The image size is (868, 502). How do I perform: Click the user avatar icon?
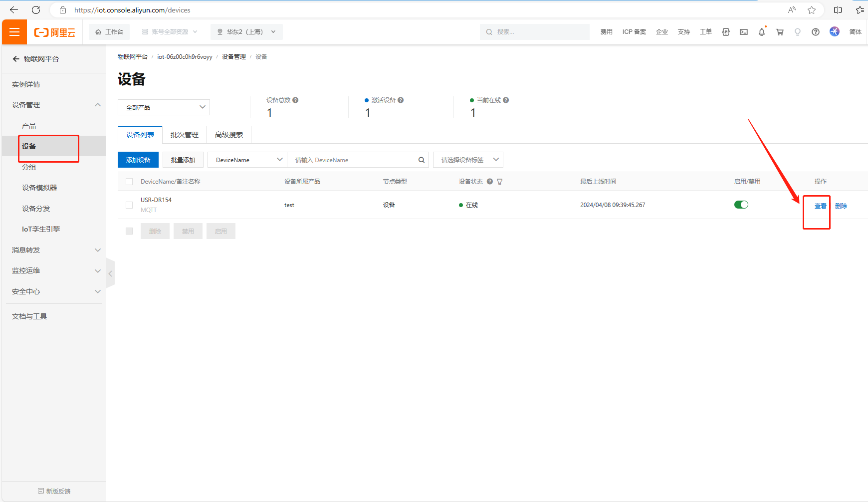835,31
